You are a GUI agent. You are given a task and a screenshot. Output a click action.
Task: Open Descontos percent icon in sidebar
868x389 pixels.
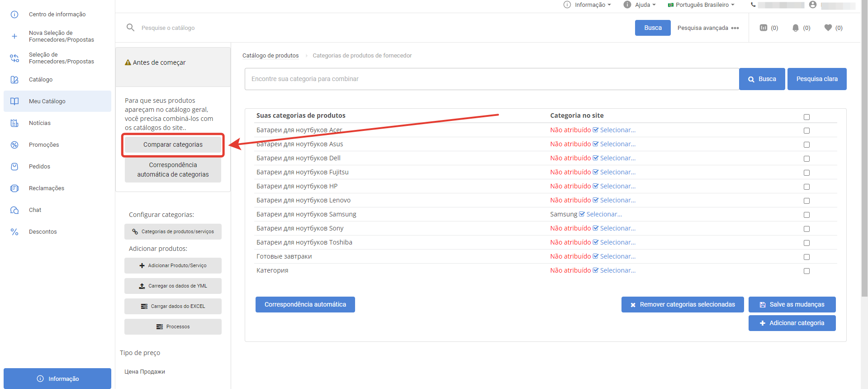[14, 232]
